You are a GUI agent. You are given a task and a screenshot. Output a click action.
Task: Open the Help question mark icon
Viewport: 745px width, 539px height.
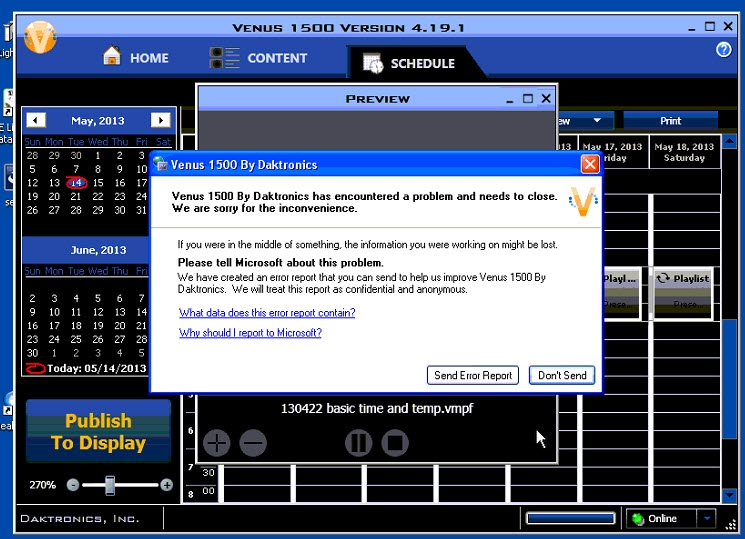click(724, 50)
